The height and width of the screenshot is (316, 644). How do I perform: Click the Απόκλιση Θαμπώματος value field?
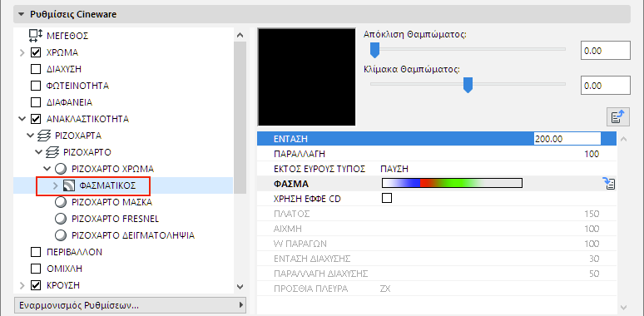click(606, 51)
